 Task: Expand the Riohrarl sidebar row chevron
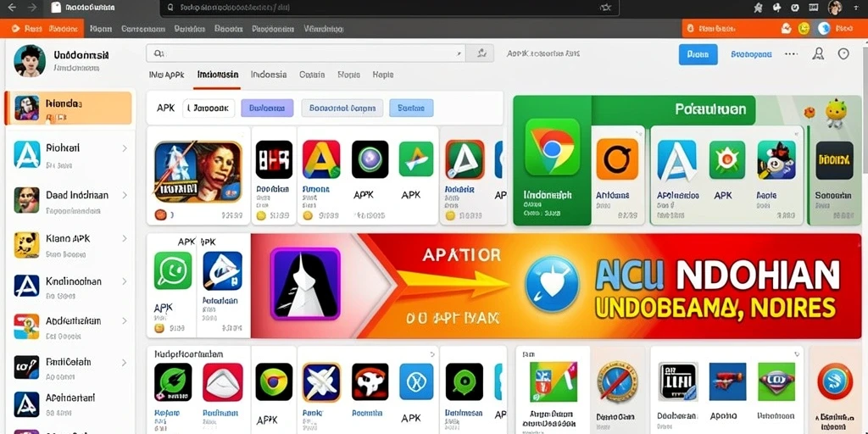[x=125, y=148]
